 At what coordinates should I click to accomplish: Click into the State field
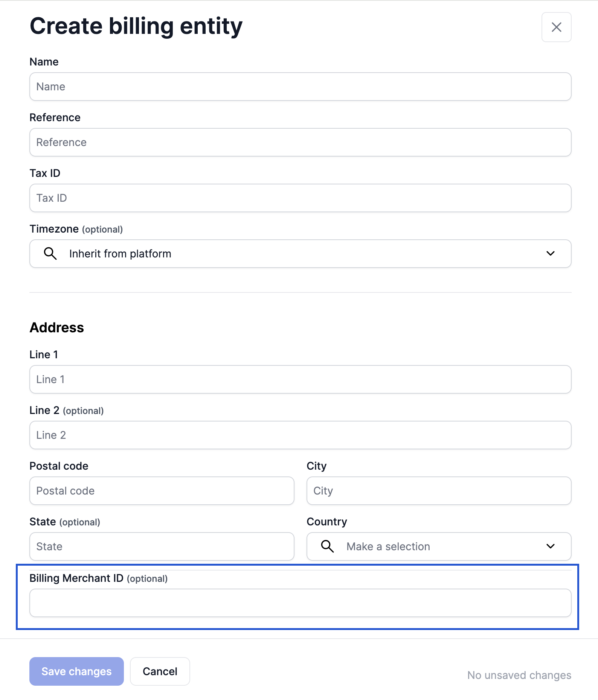tap(162, 546)
